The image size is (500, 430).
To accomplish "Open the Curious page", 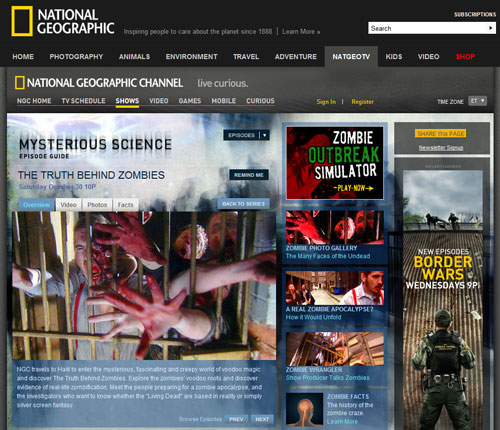I will (260, 101).
